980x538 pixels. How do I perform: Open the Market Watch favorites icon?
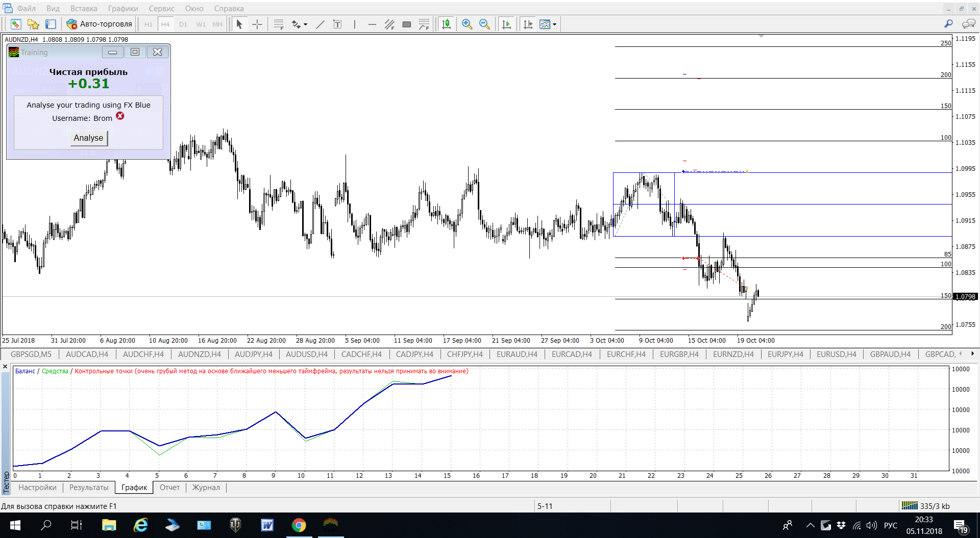tap(33, 24)
